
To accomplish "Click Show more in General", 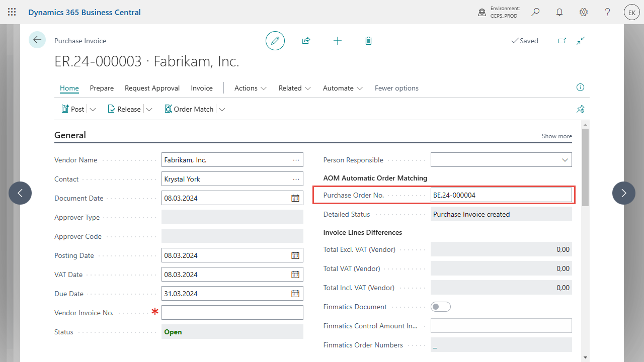I will (x=556, y=136).
